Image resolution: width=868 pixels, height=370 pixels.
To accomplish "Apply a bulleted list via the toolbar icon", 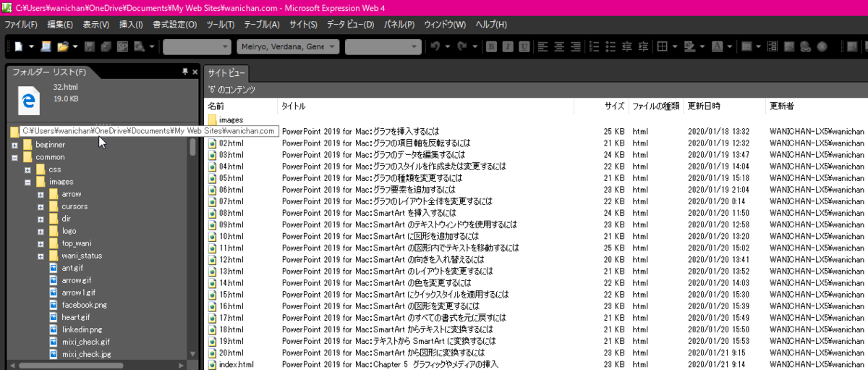I will pyautogui.click(x=610, y=46).
